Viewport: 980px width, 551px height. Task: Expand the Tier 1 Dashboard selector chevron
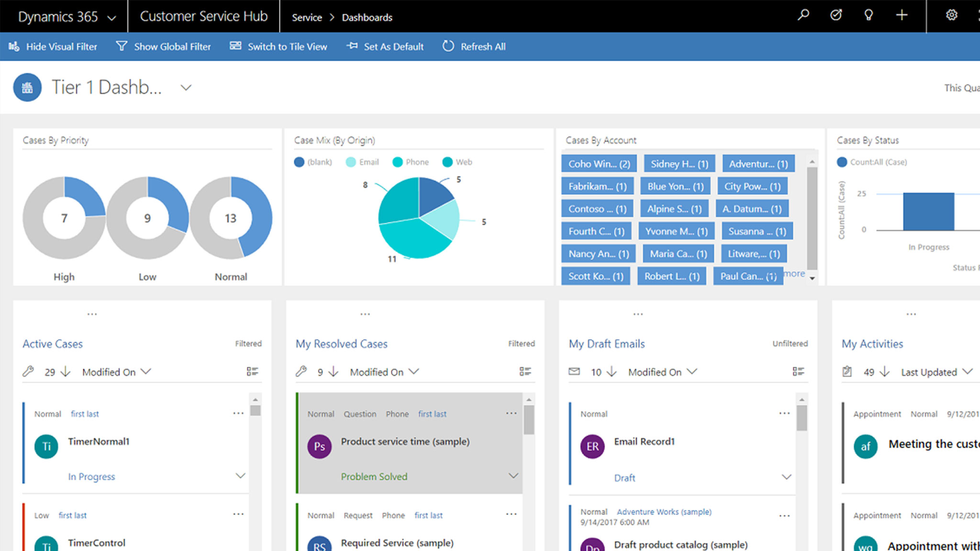coord(186,88)
